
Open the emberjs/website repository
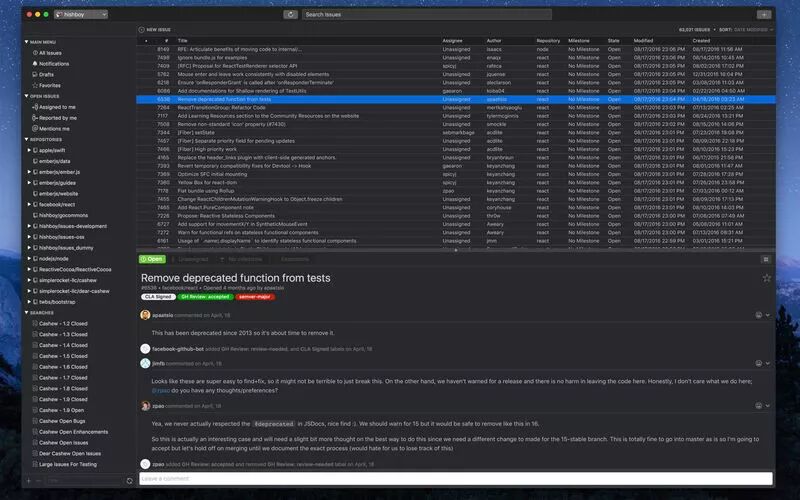(x=59, y=194)
